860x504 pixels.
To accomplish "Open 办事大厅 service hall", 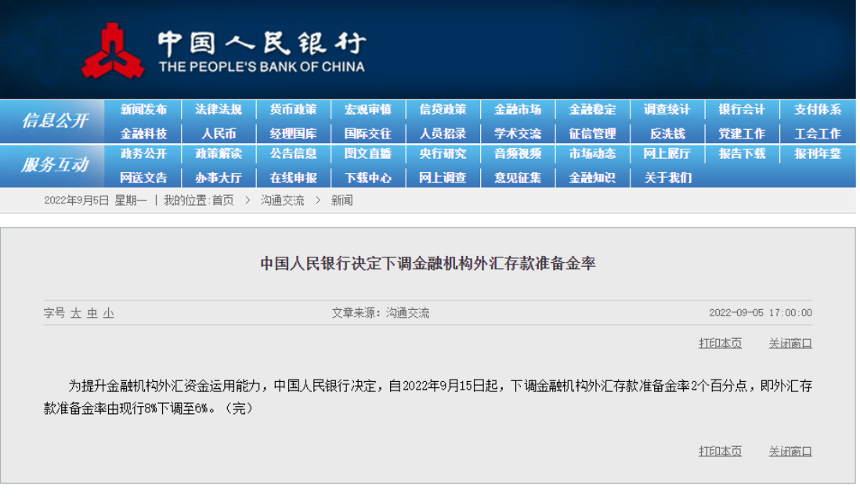I will coord(219,178).
